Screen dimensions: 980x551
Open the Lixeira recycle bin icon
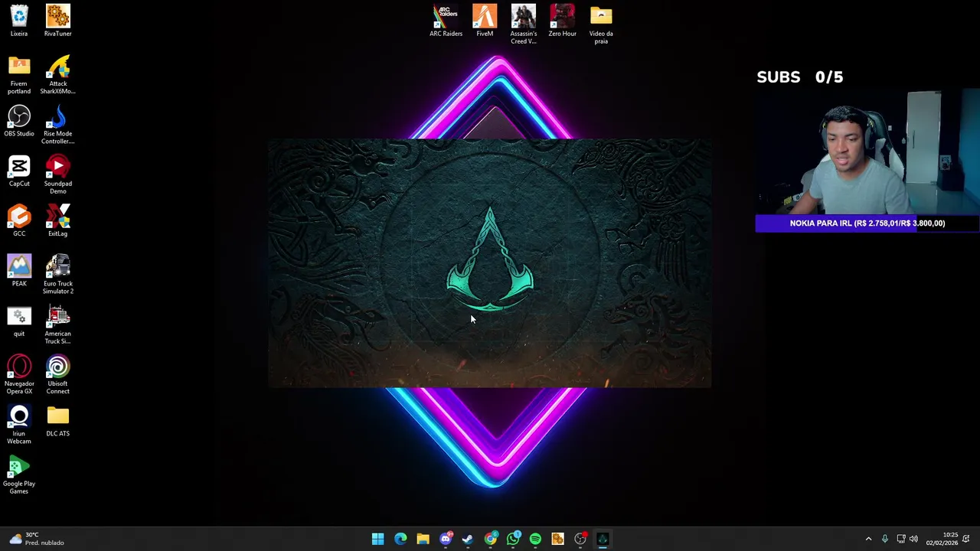click(x=19, y=21)
